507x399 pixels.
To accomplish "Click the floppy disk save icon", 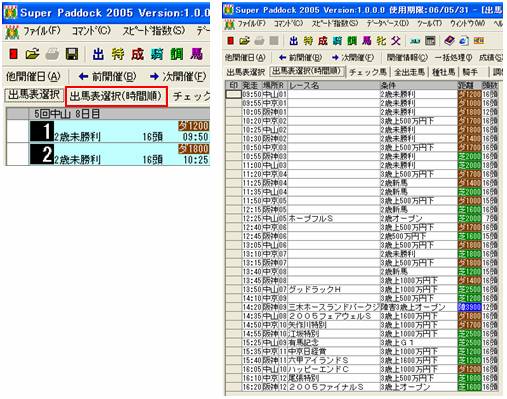I will tap(72, 54).
